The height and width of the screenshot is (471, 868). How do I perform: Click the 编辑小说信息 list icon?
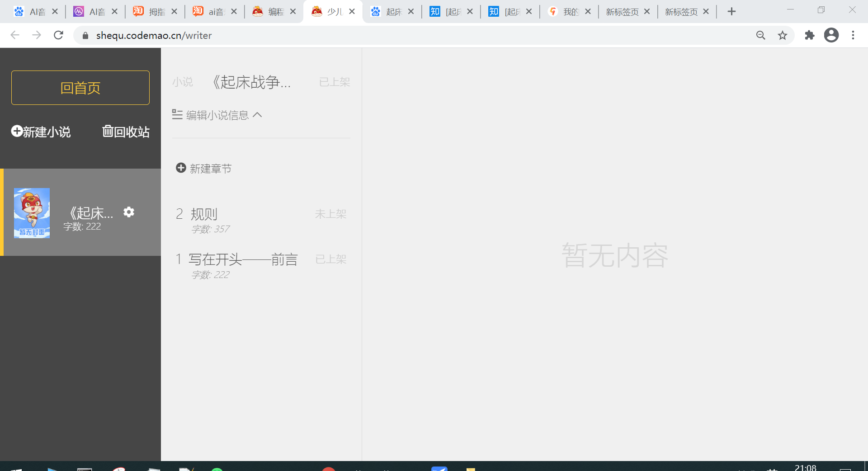[177, 114]
